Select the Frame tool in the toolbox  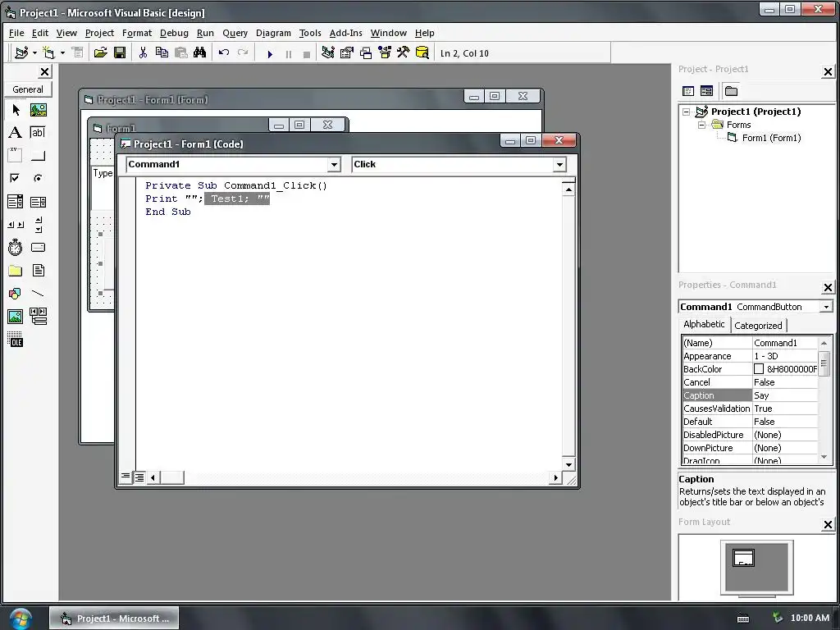[x=16, y=155]
